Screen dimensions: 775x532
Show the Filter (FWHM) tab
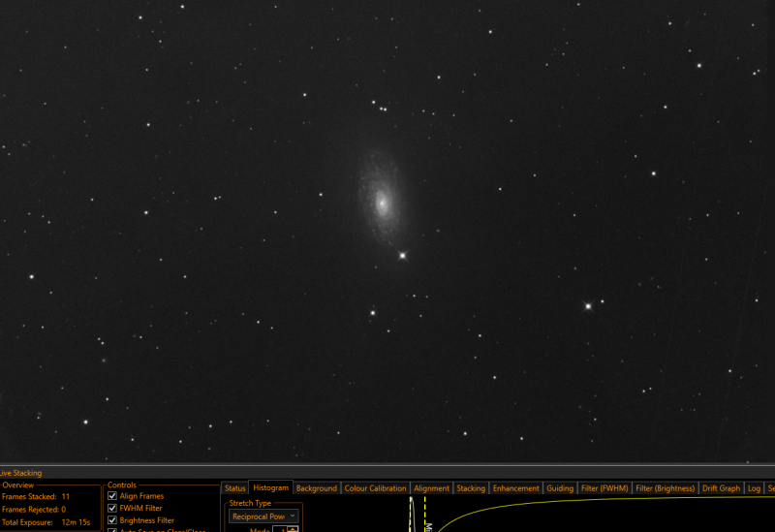tap(604, 488)
